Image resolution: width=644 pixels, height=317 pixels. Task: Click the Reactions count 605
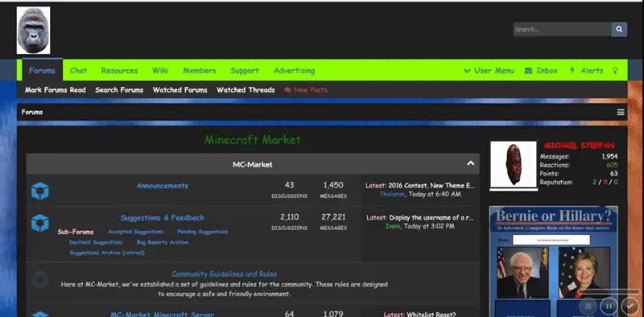(612, 165)
